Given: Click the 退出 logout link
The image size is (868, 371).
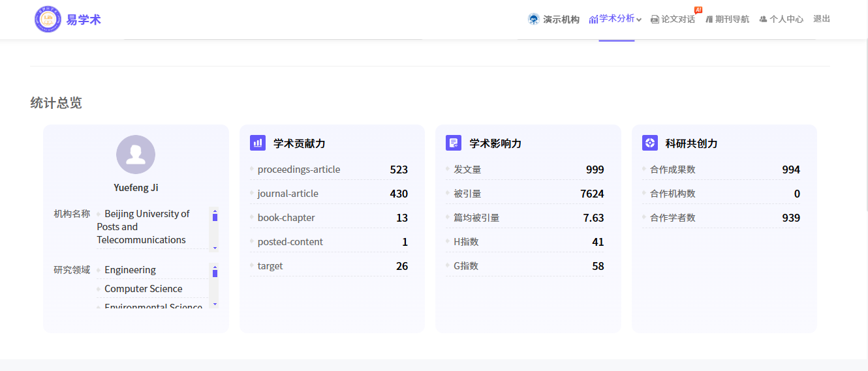Looking at the screenshot, I should pos(822,19).
